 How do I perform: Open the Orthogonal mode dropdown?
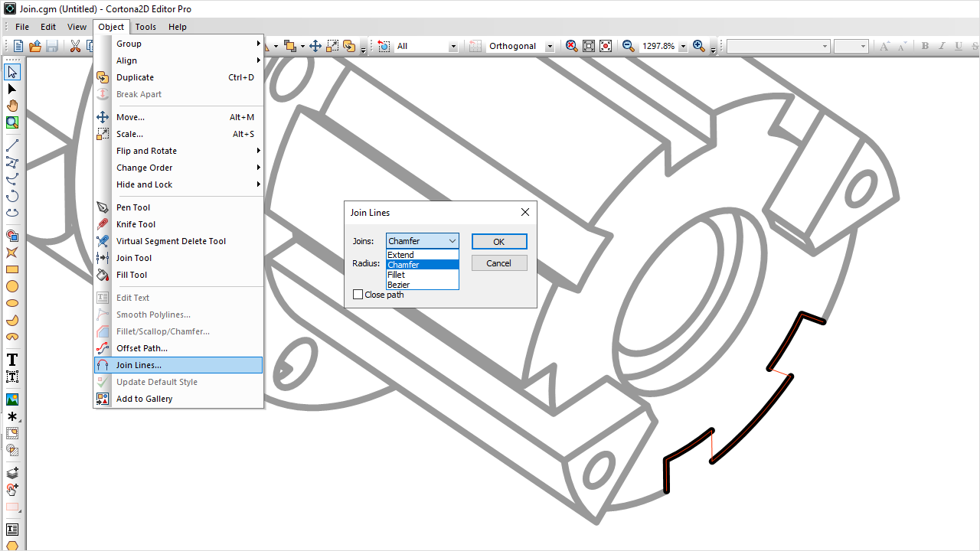tap(549, 46)
